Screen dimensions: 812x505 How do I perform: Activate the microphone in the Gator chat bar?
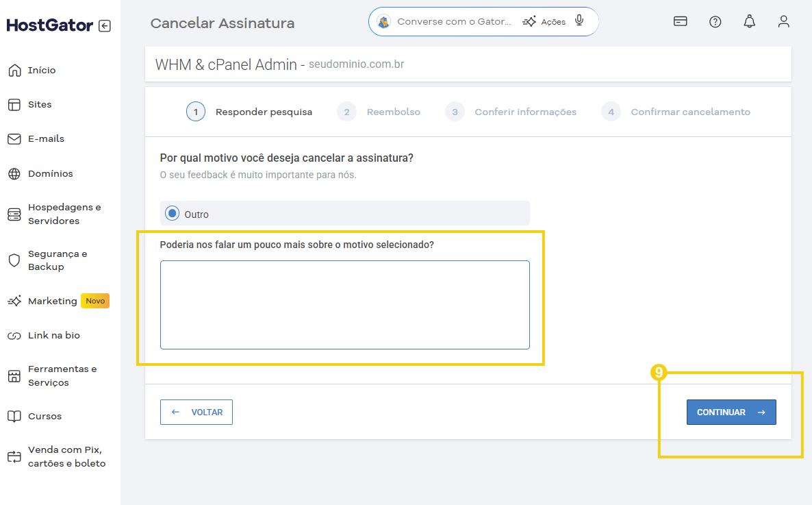579,21
